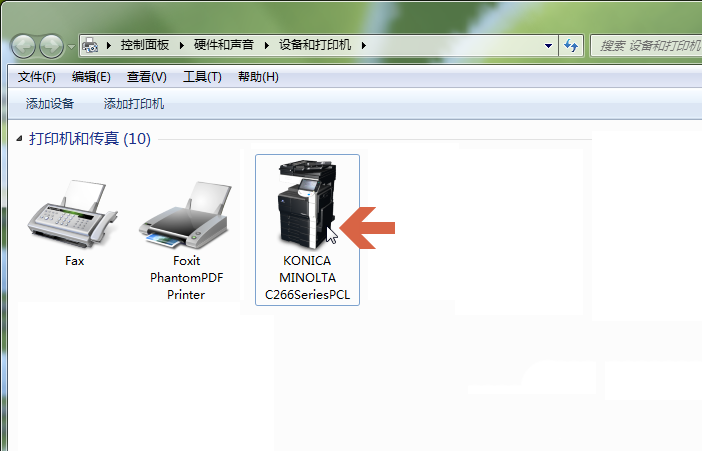The height and width of the screenshot is (451, 702).
Task: Click the 搜索 设备和打印机 search field
Action: [x=646, y=46]
